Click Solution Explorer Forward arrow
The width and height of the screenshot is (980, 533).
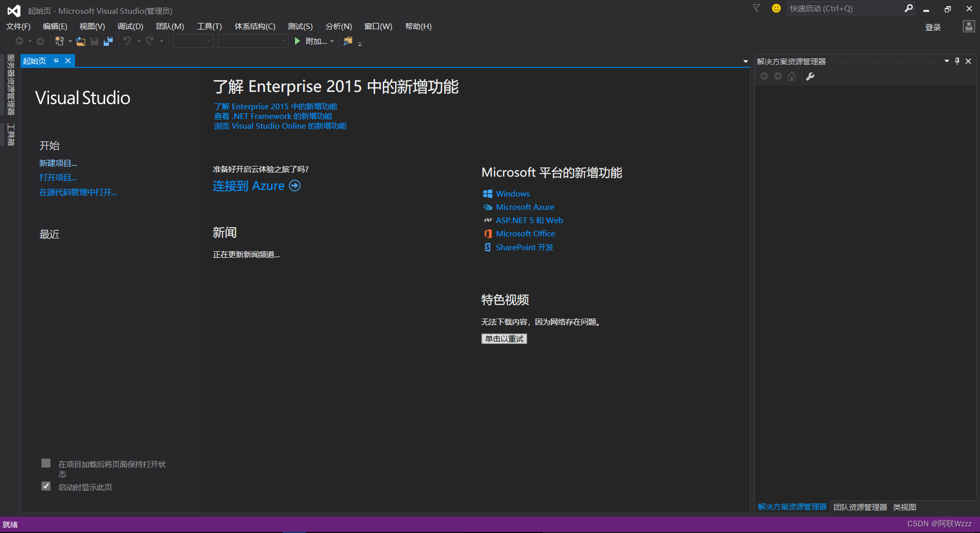point(778,77)
